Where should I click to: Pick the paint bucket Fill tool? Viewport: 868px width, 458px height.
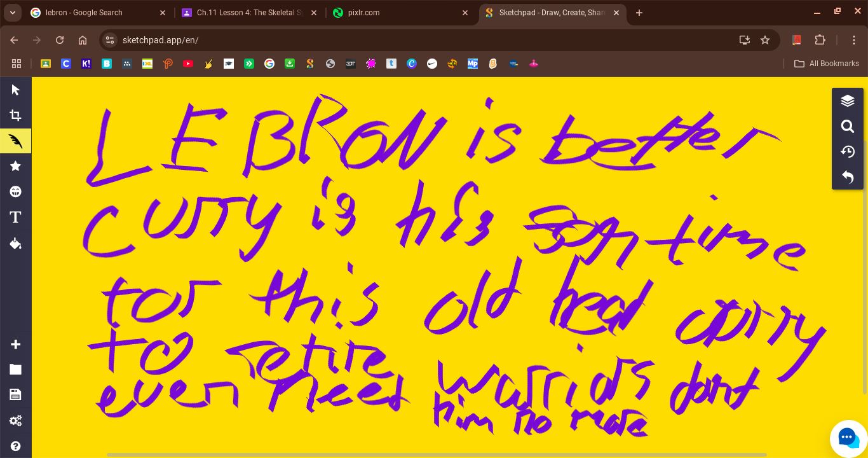tap(15, 244)
